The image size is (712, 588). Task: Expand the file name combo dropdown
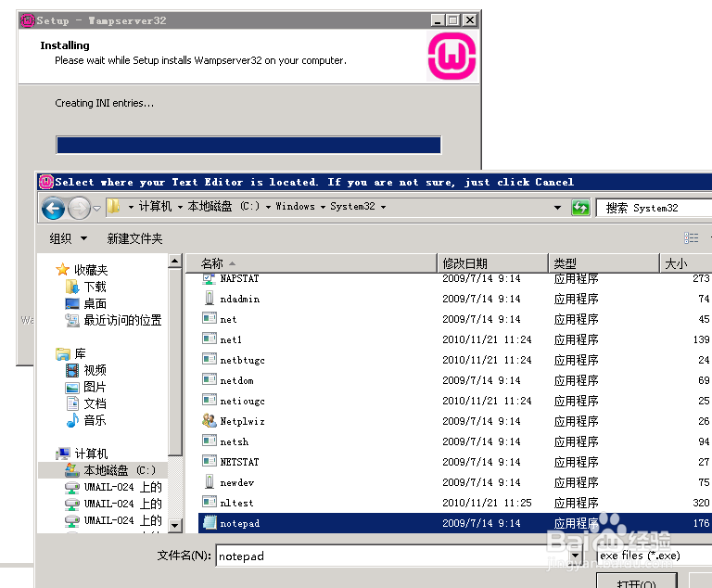click(576, 556)
